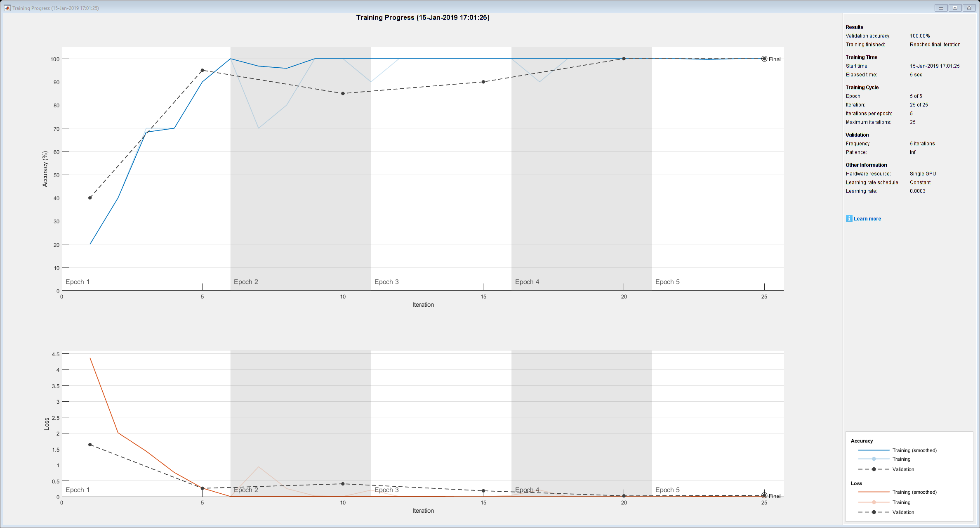Select validation accuracy point at iteration 5
980x528 pixels.
pyautogui.click(x=202, y=70)
